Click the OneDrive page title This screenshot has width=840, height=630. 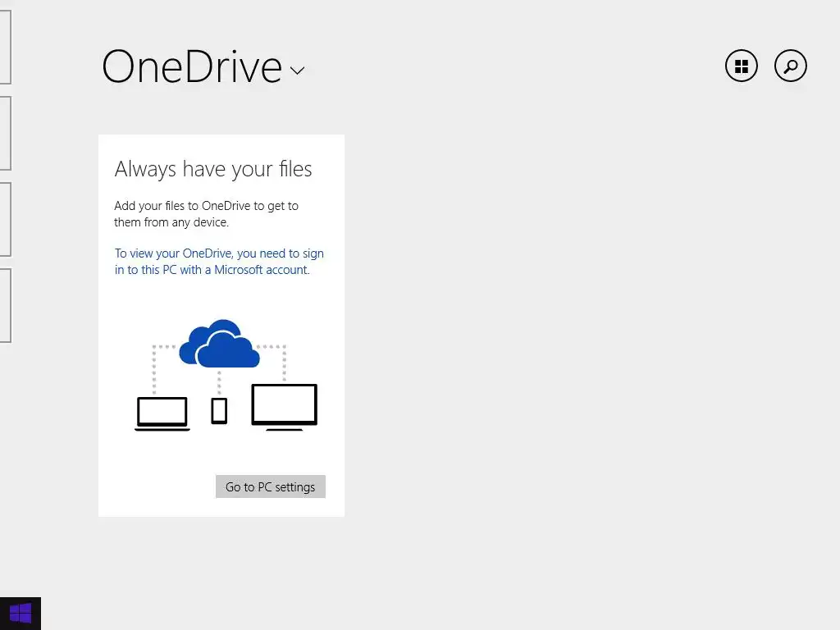(192, 66)
